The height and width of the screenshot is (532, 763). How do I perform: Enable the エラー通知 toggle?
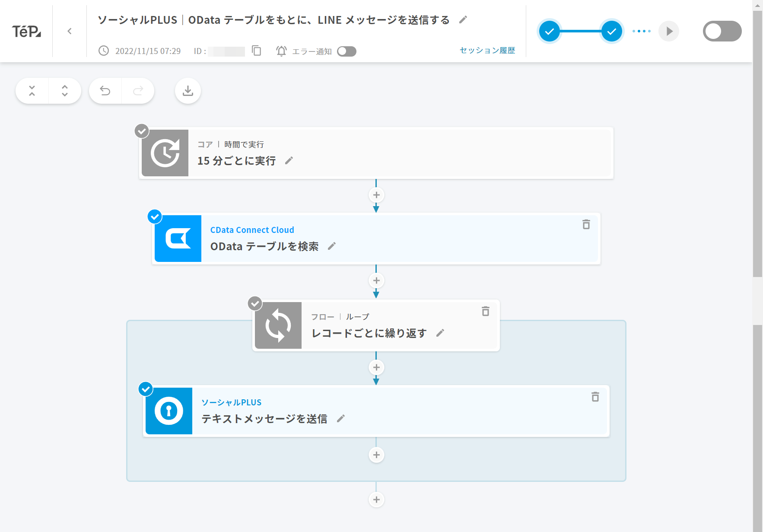(x=347, y=51)
